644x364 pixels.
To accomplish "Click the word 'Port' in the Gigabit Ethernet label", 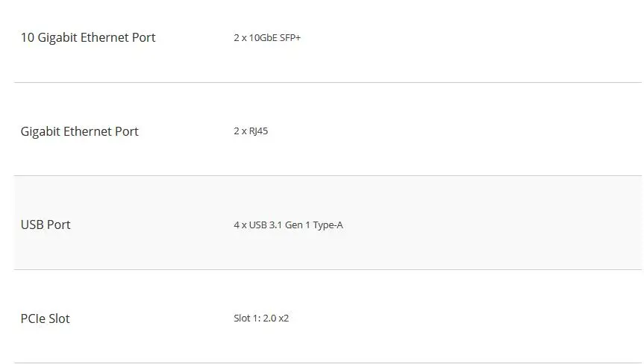I will (127, 131).
